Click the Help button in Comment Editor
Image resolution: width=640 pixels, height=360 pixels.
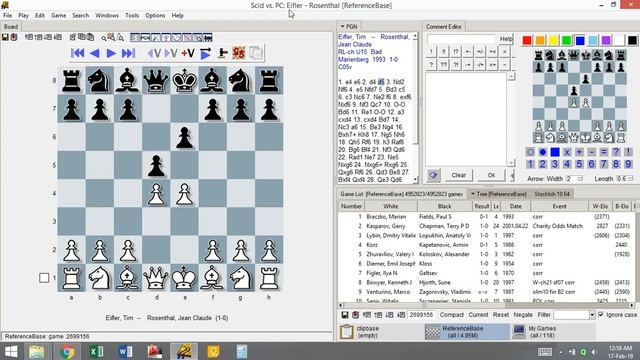[x=506, y=39]
